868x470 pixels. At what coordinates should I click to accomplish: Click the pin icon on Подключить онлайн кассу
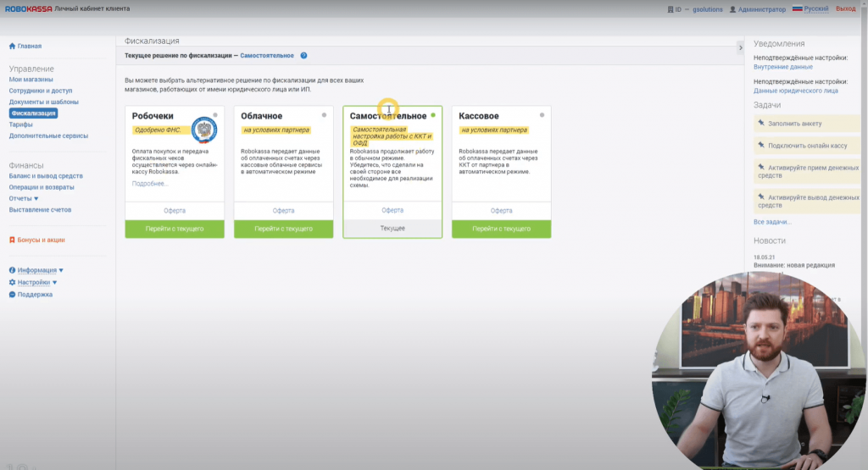pyautogui.click(x=761, y=145)
